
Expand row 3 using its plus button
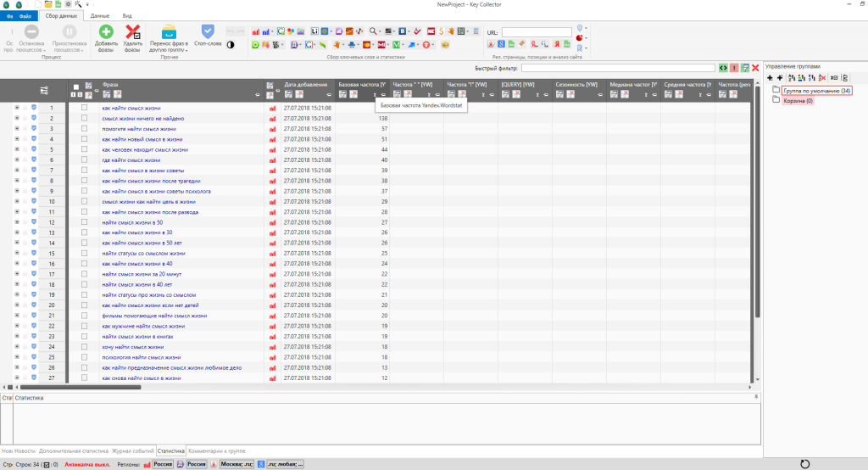17,129
